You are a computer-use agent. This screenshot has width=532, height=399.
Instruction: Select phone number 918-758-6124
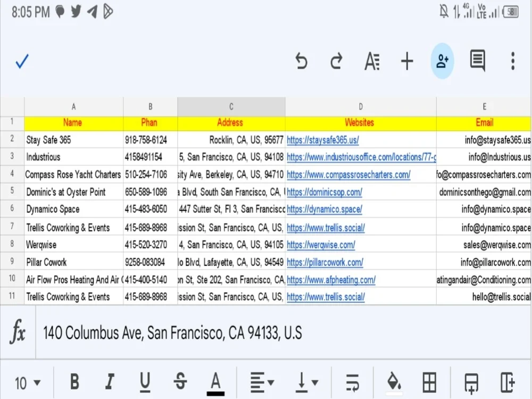151,140
